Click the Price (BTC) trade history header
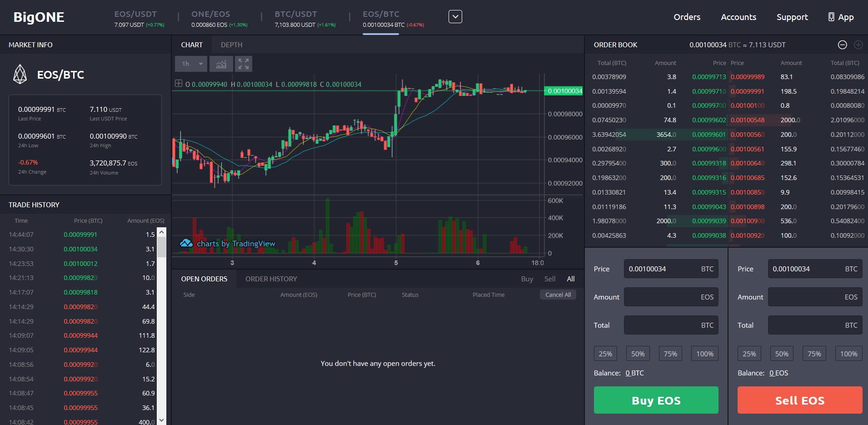868x425 pixels. (x=88, y=220)
